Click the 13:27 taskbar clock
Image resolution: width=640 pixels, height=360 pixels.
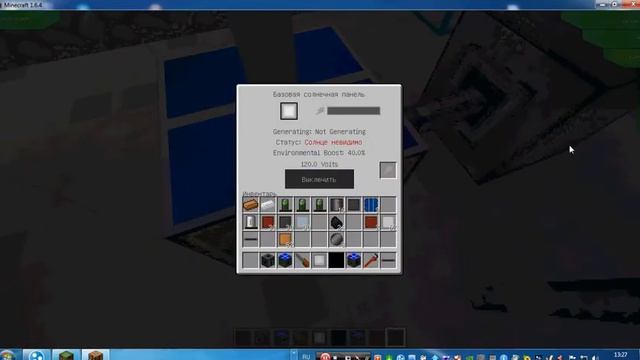coord(620,354)
